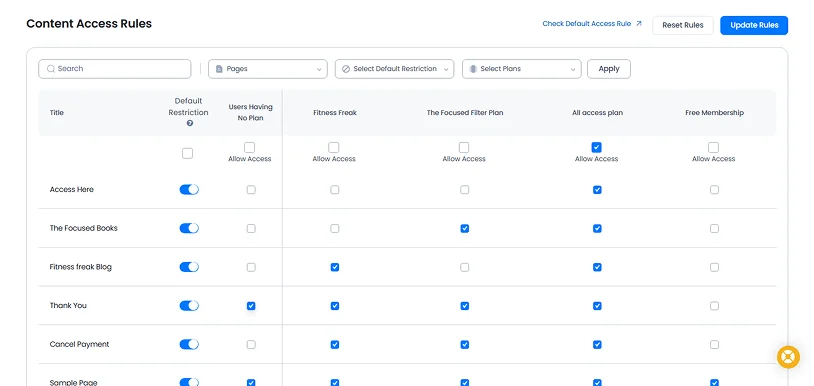Viewport: 814px width, 386px height.
Task: Uncheck Fitness freak Blog under Fitness Freak
Action: (x=335, y=267)
